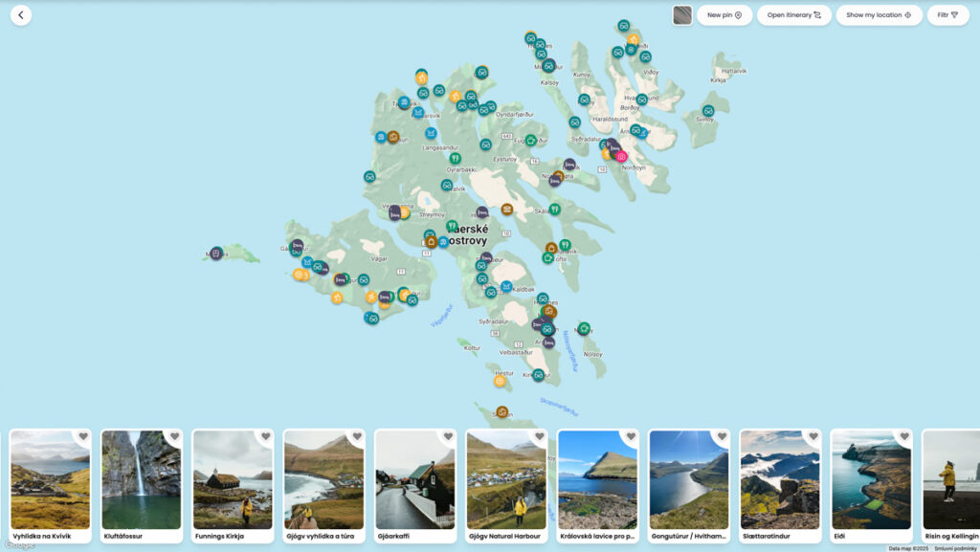Open the itinerary panel
Screen dimensions: 980x552
(x=793, y=15)
